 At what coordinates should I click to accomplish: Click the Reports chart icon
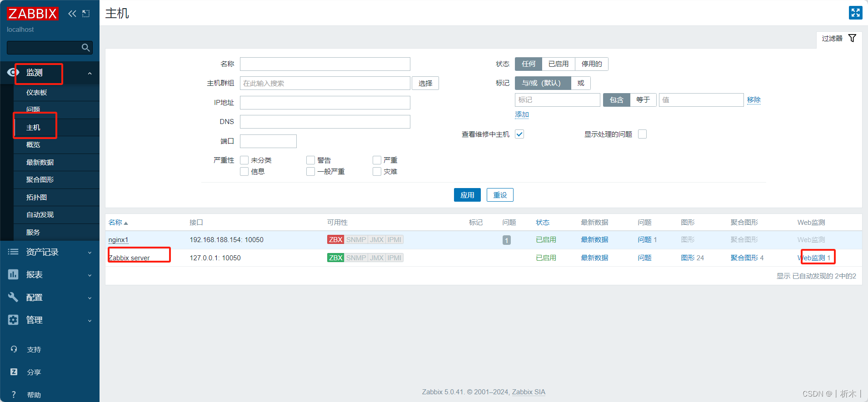[13, 274]
